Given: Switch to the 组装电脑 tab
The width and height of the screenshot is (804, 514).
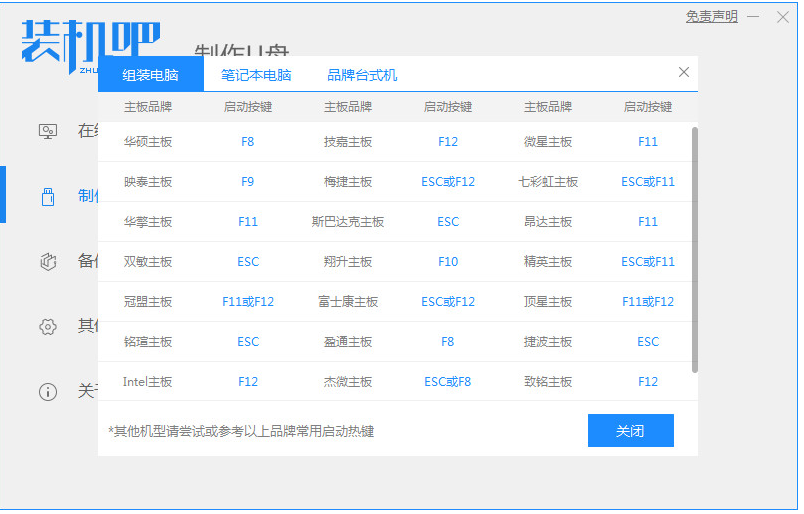Looking at the screenshot, I should pyautogui.click(x=150, y=75).
